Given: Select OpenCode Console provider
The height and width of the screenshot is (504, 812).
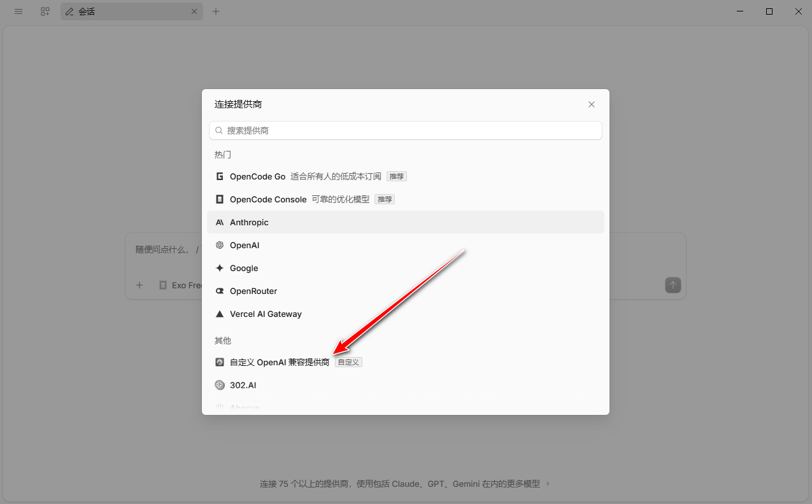Looking at the screenshot, I should point(406,199).
